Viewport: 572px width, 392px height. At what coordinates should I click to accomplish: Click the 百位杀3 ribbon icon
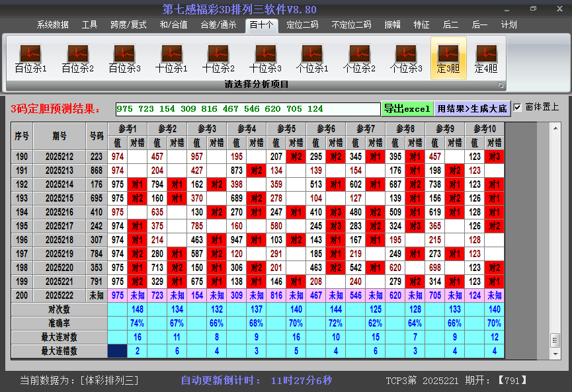coord(124,58)
